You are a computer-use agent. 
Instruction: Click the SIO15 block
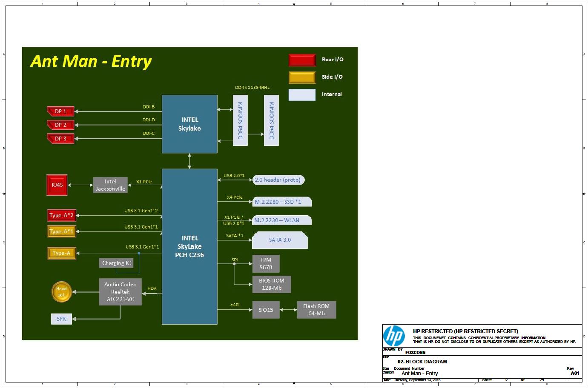click(x=266, y=310)
